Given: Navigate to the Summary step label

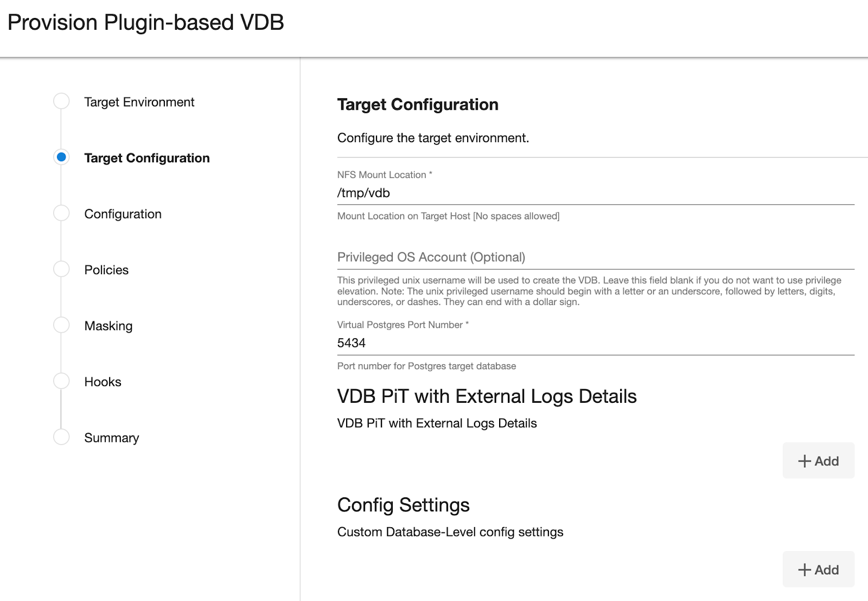Looking at the screenshot, I should click(x=112, y=438).
